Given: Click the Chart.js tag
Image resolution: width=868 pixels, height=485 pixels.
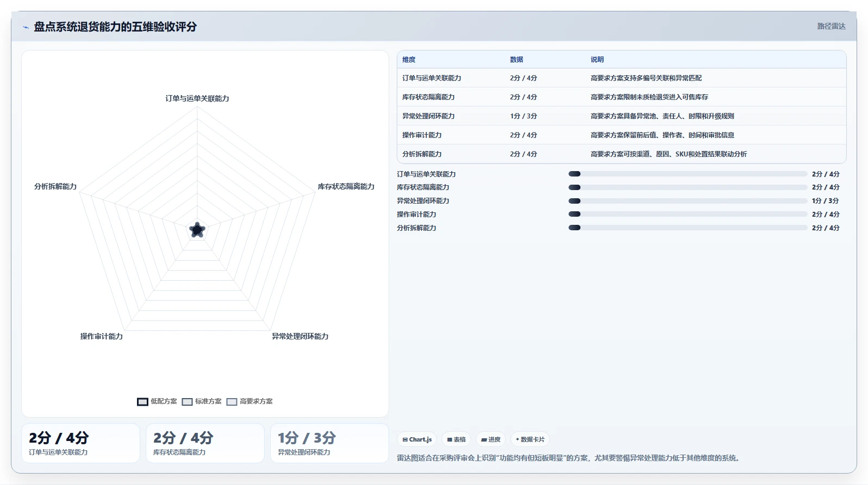Looking at the screenshot, I should pyautogui.click(x=417, y=439).
